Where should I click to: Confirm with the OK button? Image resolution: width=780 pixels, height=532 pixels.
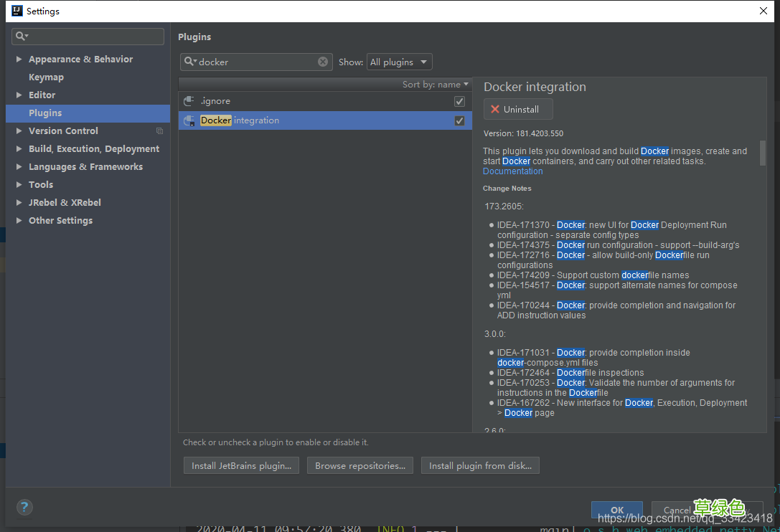[x=617, y=510]
